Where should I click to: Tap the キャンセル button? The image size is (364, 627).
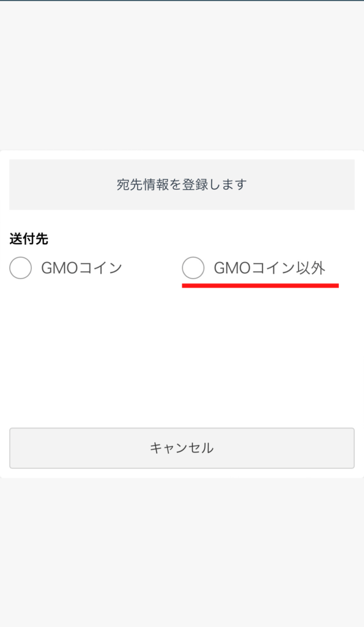pyautogui.click(x=182, y=448)
